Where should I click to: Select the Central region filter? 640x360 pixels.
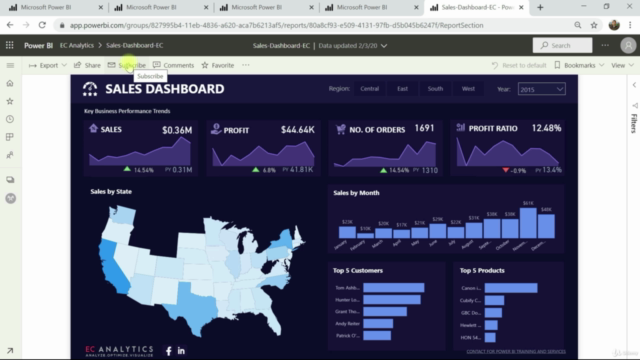point(369,89)
